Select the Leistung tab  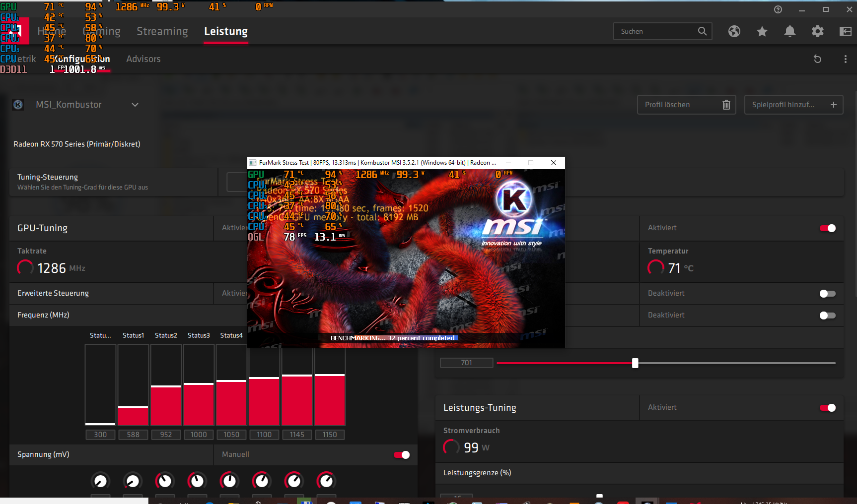point(226,31)
